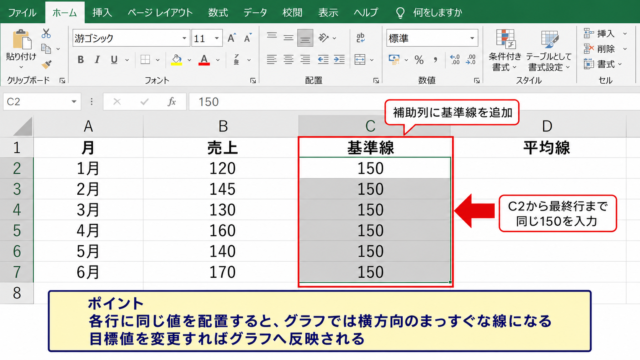Toggle center horizontal alignment
Screen dimensions: 640x360
tap(288, 60)
